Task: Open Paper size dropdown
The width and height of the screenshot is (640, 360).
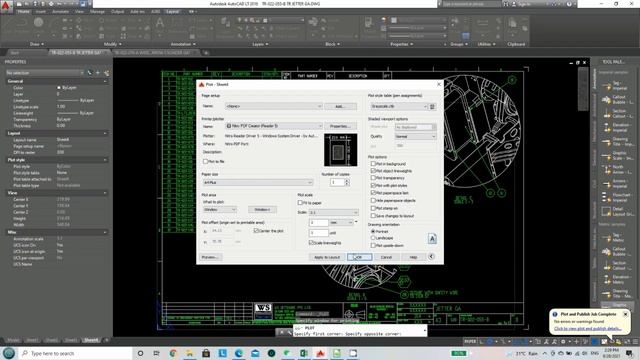Action: coord(258,182)
